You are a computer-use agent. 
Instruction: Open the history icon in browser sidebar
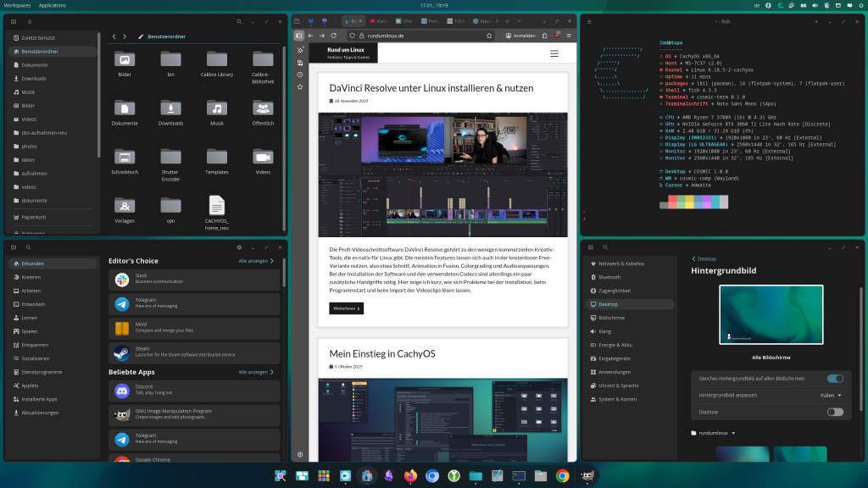pyautogui.click(x=300, y=75)
